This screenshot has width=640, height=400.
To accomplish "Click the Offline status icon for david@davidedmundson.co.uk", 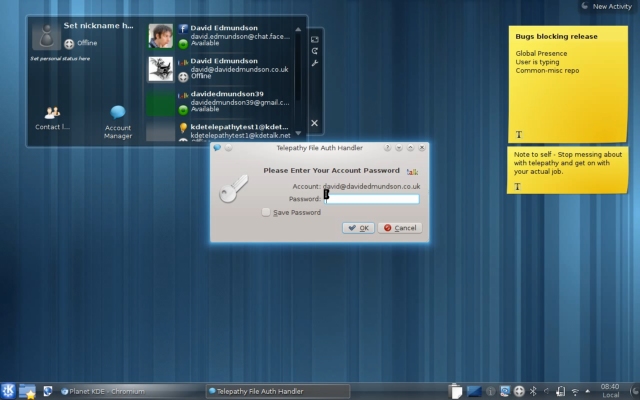I will pos(183,77).
